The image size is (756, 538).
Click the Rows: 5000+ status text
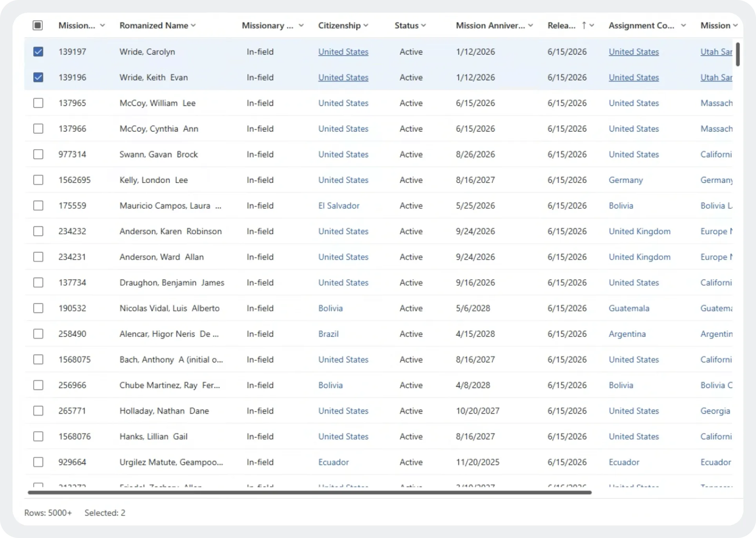(x=48, y=513)
